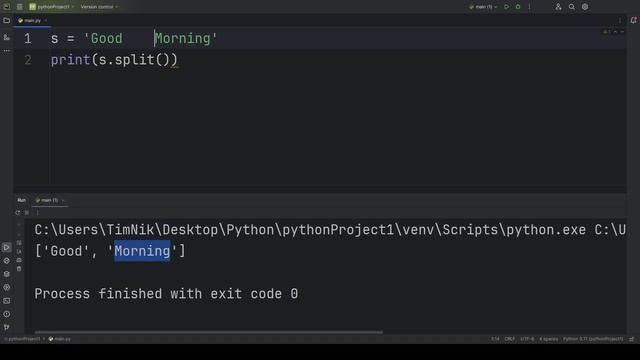Viewport: 640px width, 360px height.
Task: Open the Terminal sidebar icon
Action: pos(7,301)
